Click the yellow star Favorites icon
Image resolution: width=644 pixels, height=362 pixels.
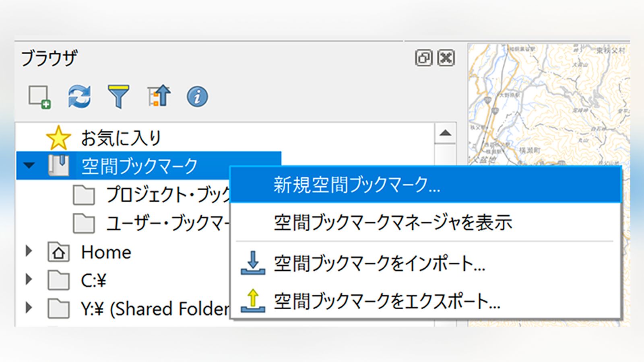click(59, 138)
